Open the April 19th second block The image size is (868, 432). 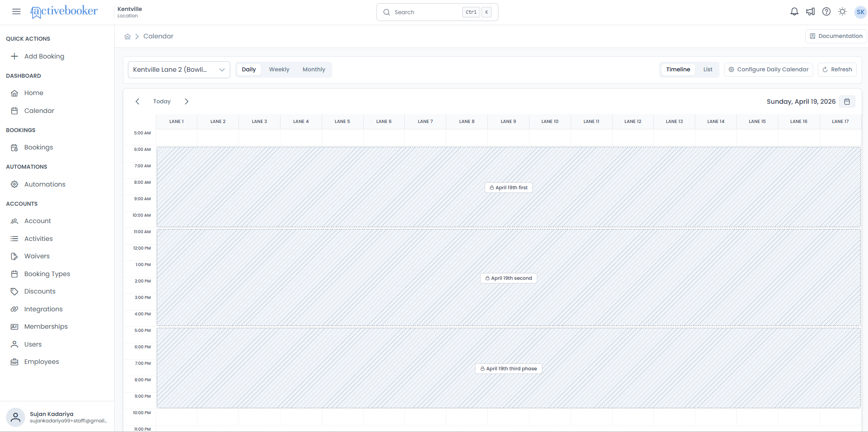tap(508, 278)
